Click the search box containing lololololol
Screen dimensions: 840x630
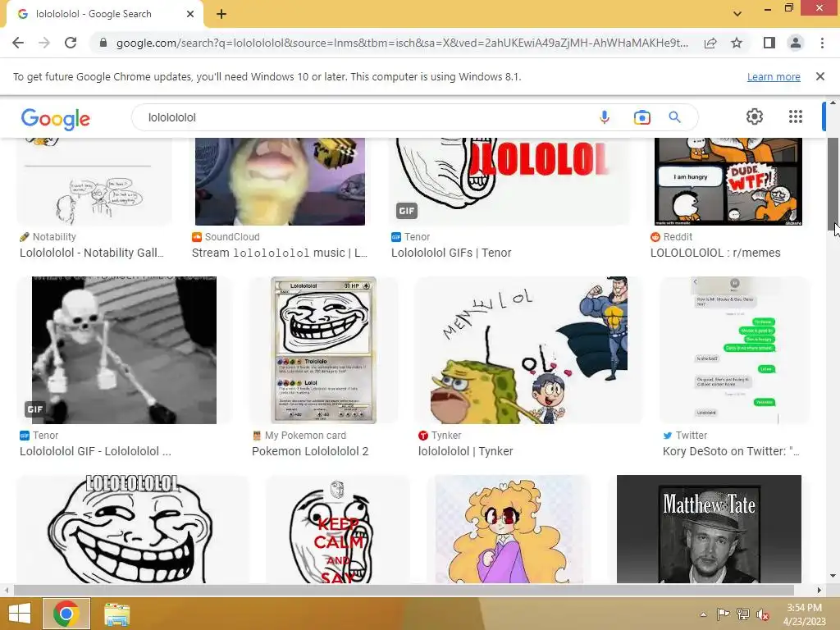364,117
